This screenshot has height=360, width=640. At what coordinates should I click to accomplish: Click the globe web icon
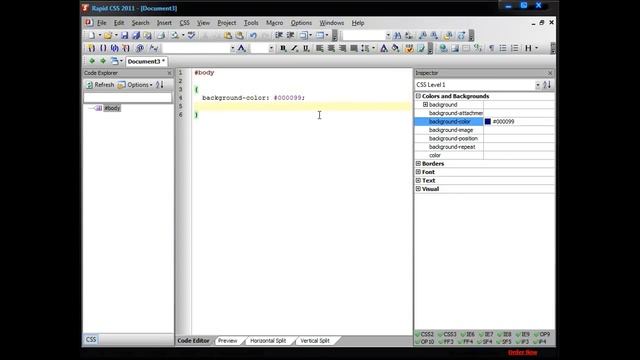[443, 48]
